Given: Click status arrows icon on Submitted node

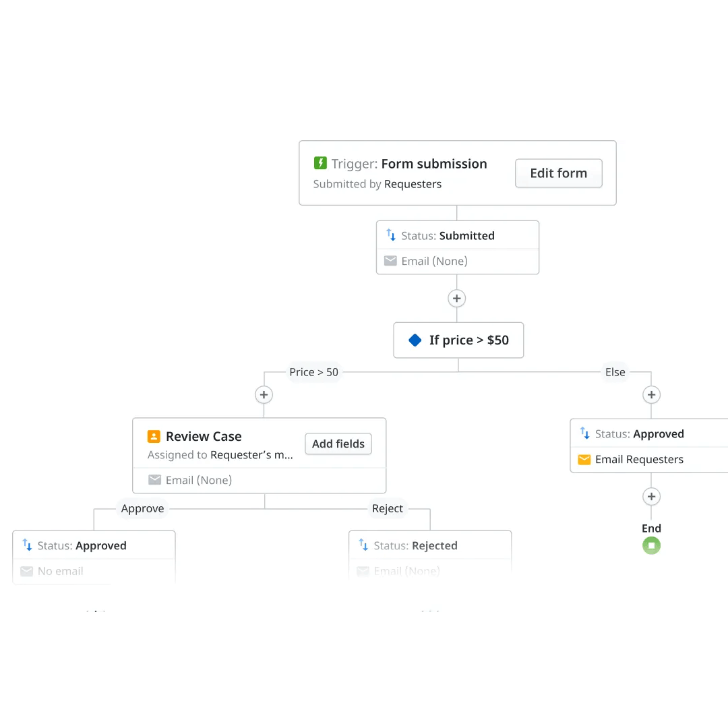Looking at the screenshot, I should 391,235.
